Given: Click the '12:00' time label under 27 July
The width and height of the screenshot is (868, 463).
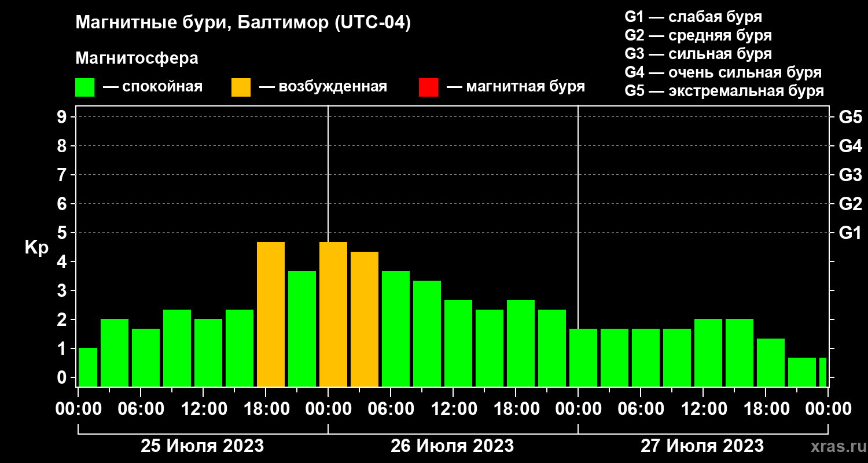Looking at the screenshot, I should pyautogui.click(x=703, y=409).
